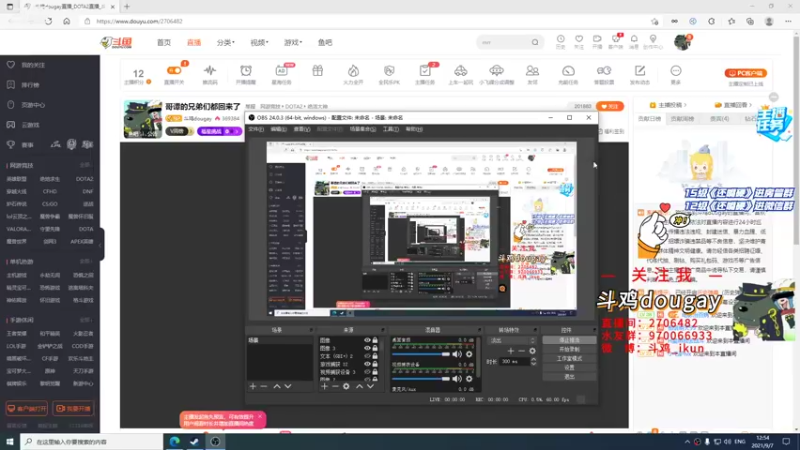Expand 分类 dropdown in Douyu nav
Image resolution: width=800 pixels, height=450 pixels.
coord(226,43)
